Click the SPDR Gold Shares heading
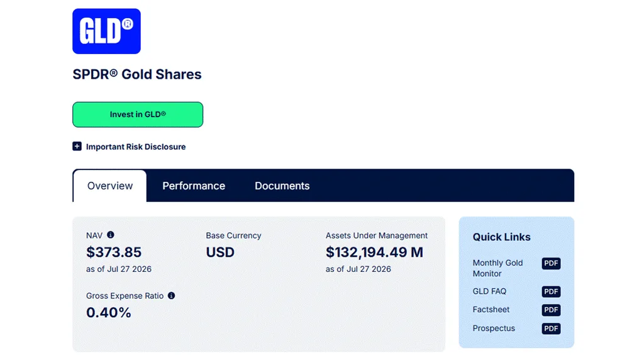Viewport: 644px width, 360px height. click(136, 74)
